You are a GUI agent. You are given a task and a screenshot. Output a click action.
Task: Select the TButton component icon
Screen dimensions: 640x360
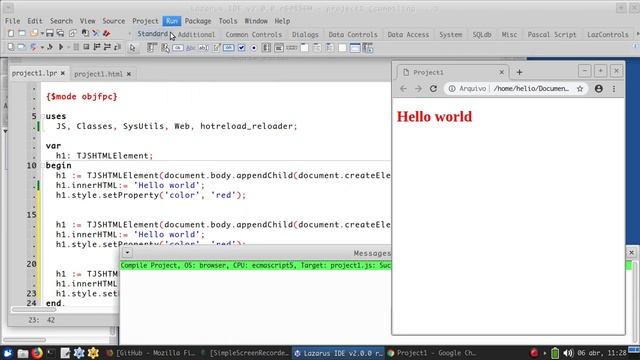[178, 48]
